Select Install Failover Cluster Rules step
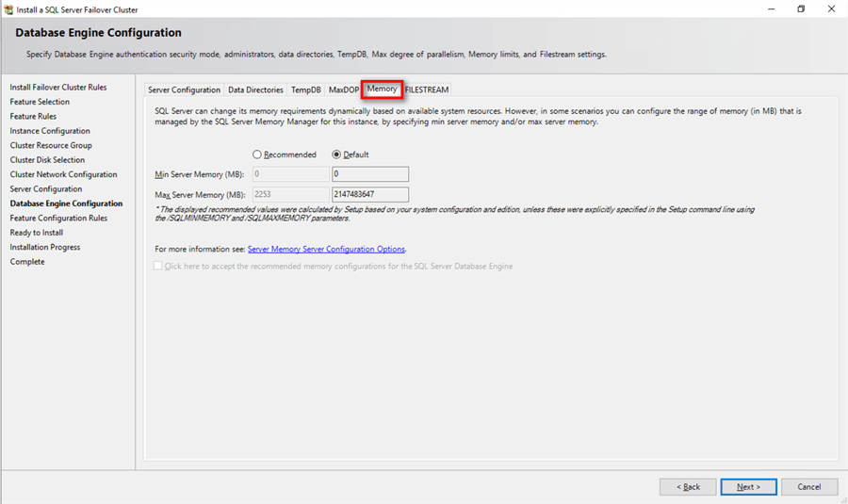Screen dimensions: 848x504 [x=58, y=87]
